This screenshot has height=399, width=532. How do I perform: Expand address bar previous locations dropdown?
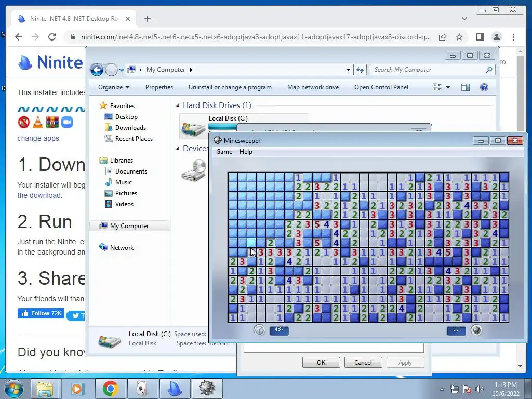click(348, 70)
